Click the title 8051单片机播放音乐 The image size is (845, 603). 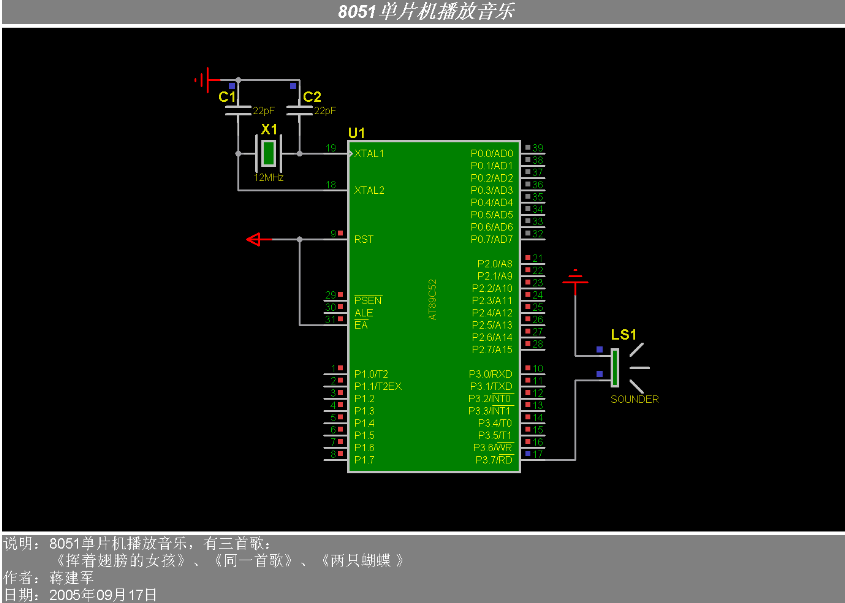(426, 11)
